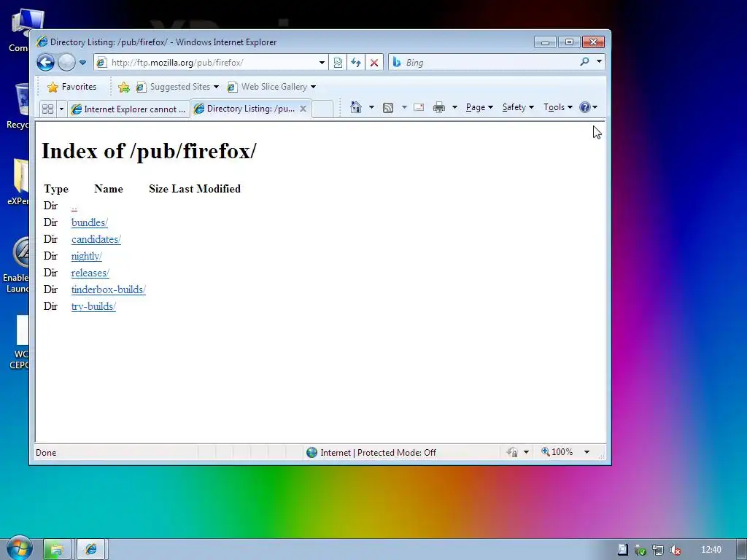Screen dimensions: 747x560
Task: Click the Forward navigation button
Action: coord(66,63)
